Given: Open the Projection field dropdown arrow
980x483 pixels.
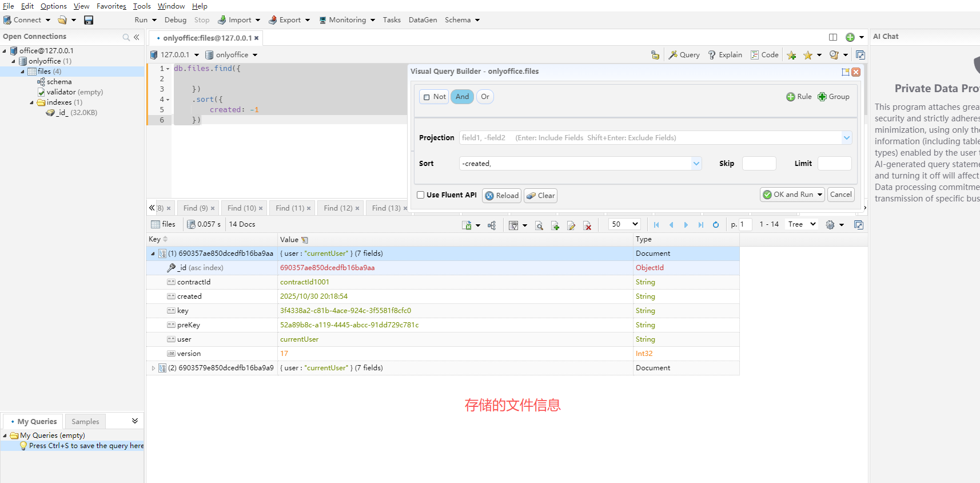Looking at the screenshot, I should pos(847,138).
